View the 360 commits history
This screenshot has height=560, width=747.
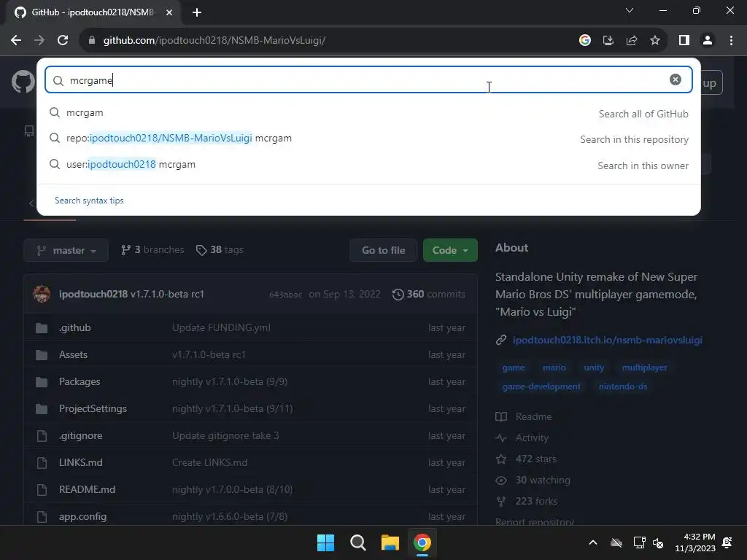[x=429, y=295]
